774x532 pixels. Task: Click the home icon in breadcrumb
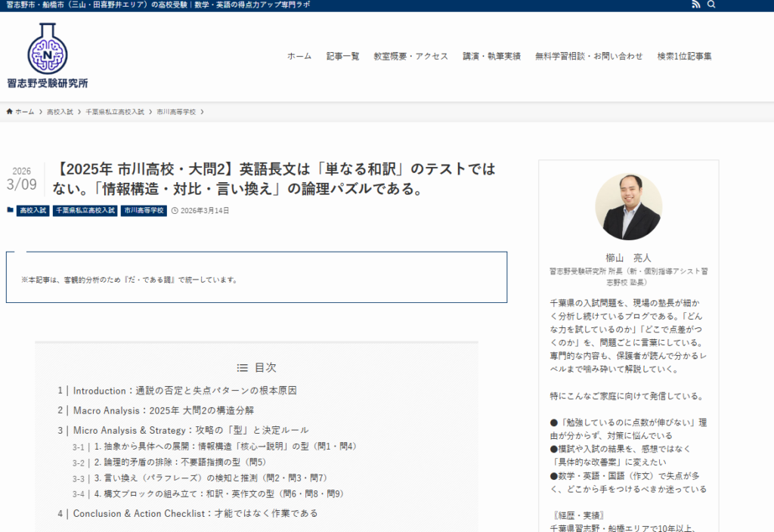click(x=10, y=112)
